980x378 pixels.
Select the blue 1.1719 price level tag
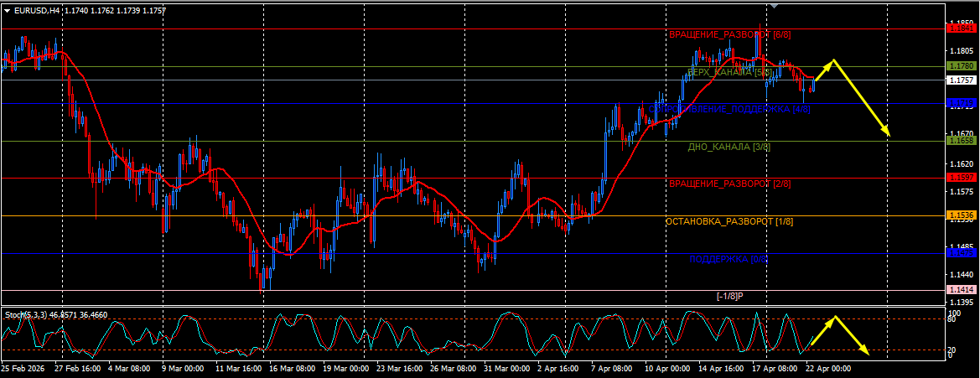click(x=960, y=102)
